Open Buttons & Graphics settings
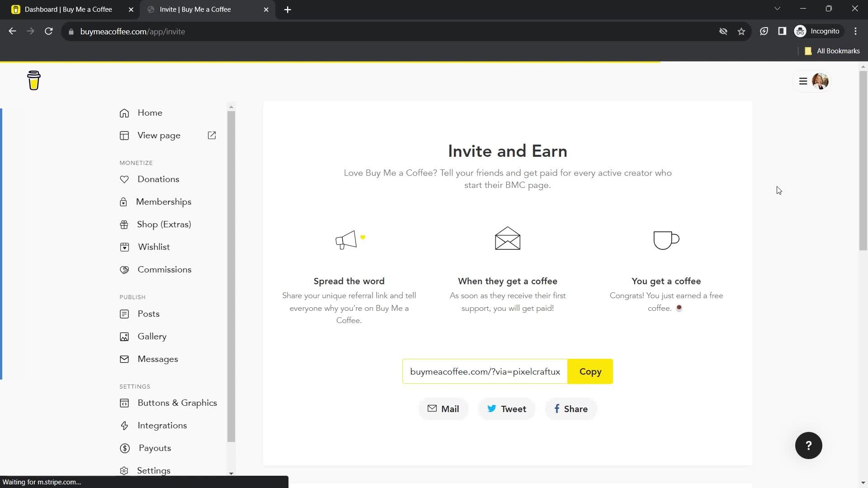Screen dimensions: 868x488 tap(177, 403)
